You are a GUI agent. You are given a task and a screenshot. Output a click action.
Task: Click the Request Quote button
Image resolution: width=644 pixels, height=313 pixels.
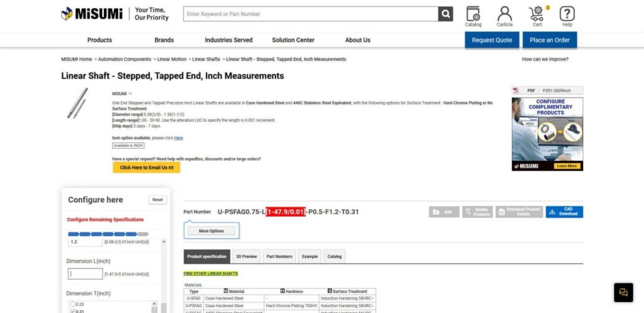(x=492, y=40)
